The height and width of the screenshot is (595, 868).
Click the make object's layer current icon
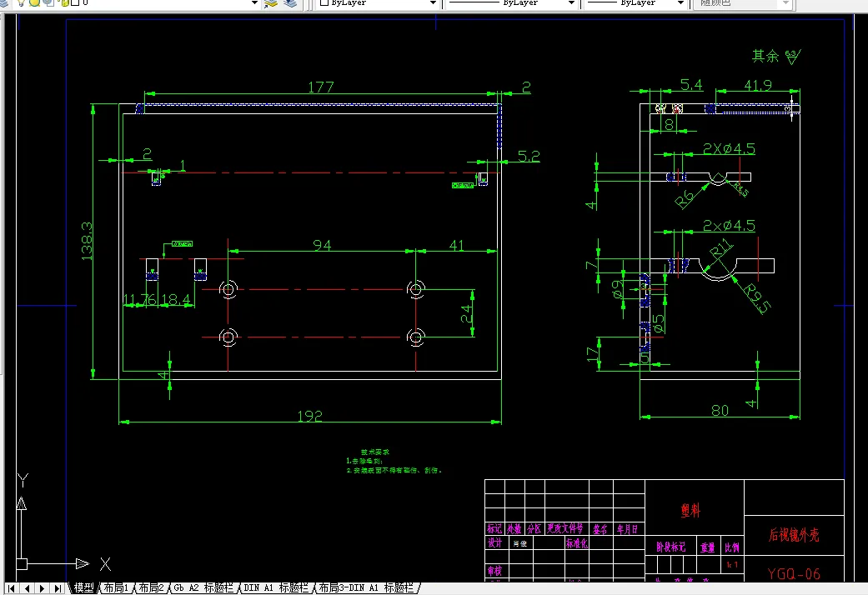tap(271, 3)
